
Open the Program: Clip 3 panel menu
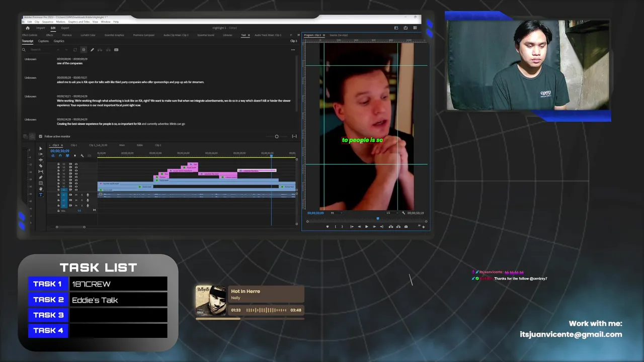pos(324,35)
